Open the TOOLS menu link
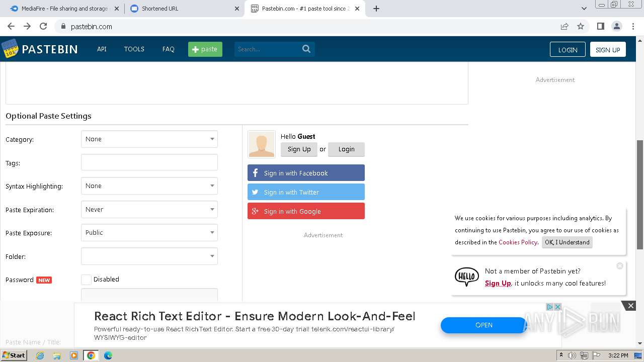 point(134,49)
